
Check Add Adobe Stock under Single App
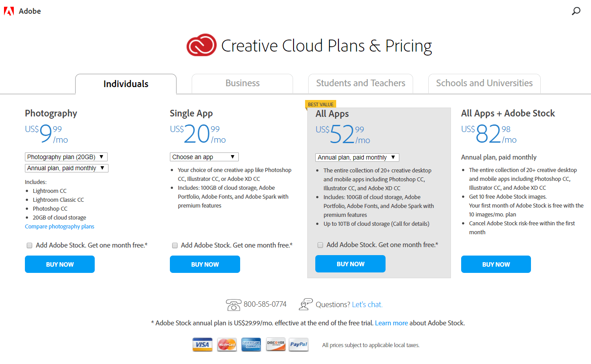[175, 245]
